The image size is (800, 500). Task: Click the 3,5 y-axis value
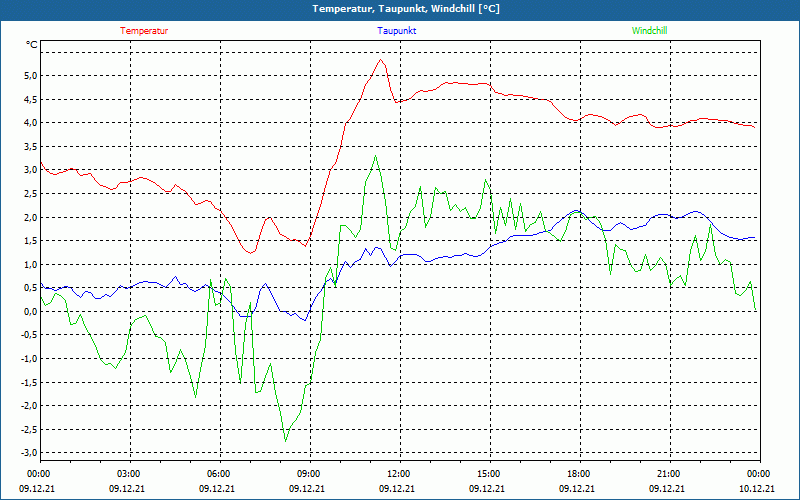click(x=32, y=146)
